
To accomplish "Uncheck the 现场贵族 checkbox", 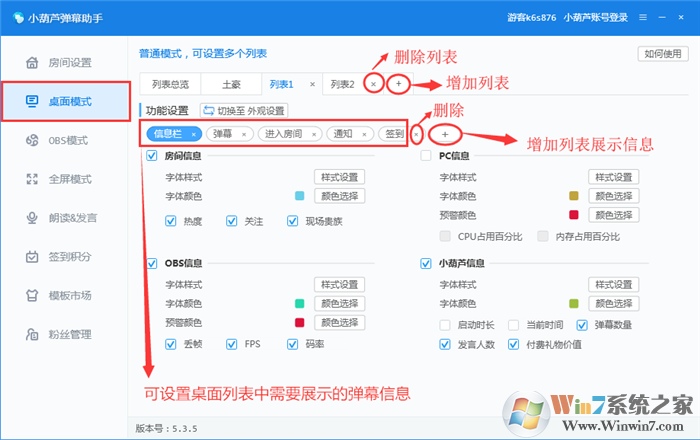I will pyautogui.click(x=292, y=221).
